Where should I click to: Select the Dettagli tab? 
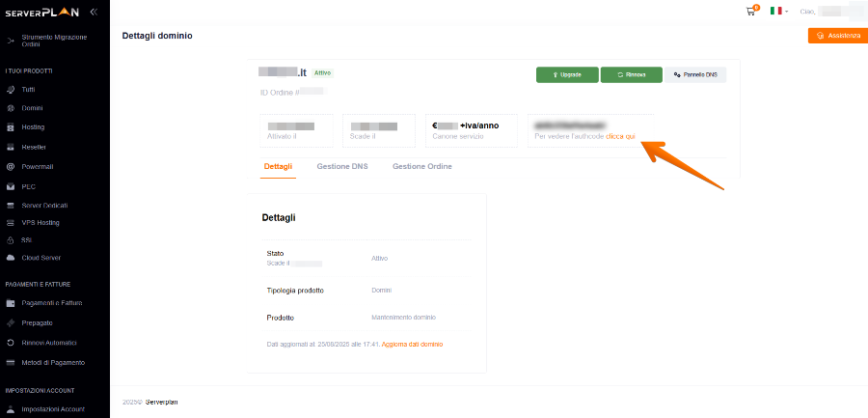point(278,167)
